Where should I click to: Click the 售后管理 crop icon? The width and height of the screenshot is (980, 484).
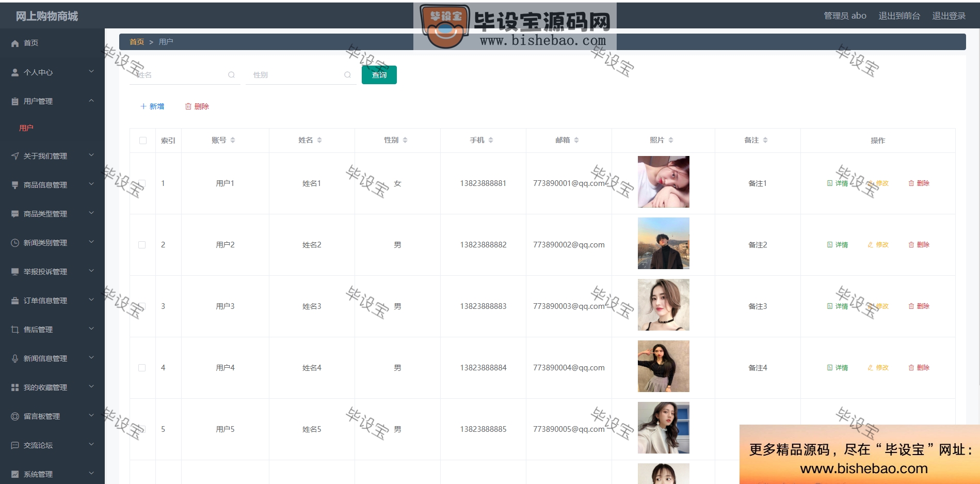point(15,330)
